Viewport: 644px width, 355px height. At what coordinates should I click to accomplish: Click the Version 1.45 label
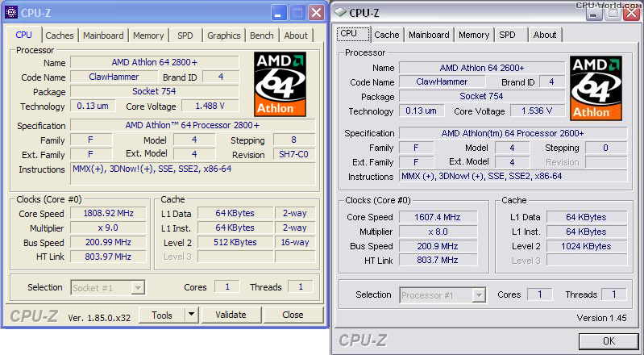(602, 318)
